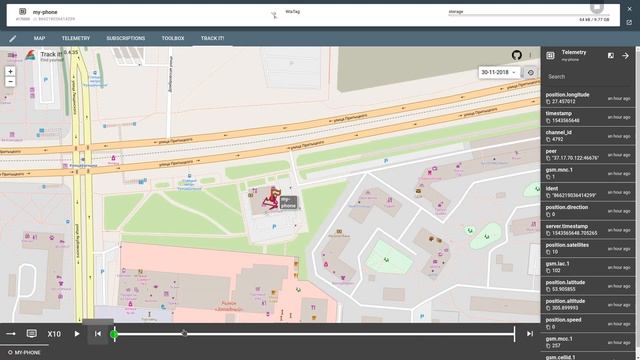Open device card in new window
The height and width of the screenshot is (360, 640).
(629, 22)
